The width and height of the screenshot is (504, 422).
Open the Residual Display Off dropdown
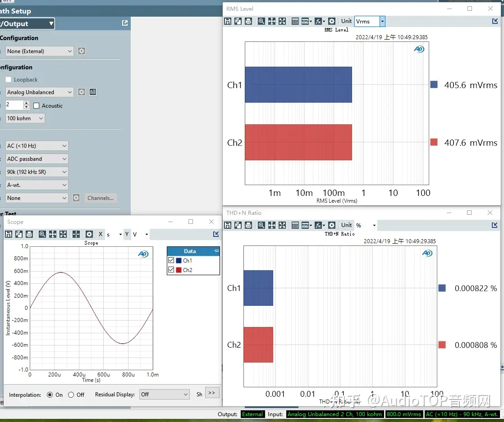click(x=164, y=395)
